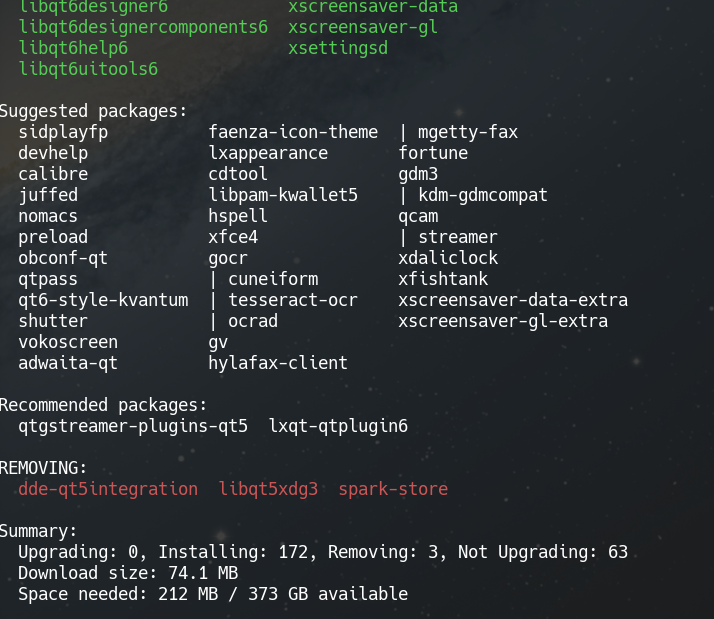Click the red libqt5xdg3 package
The height and width of the screenshot is (619, 714).
pos(268,489)
